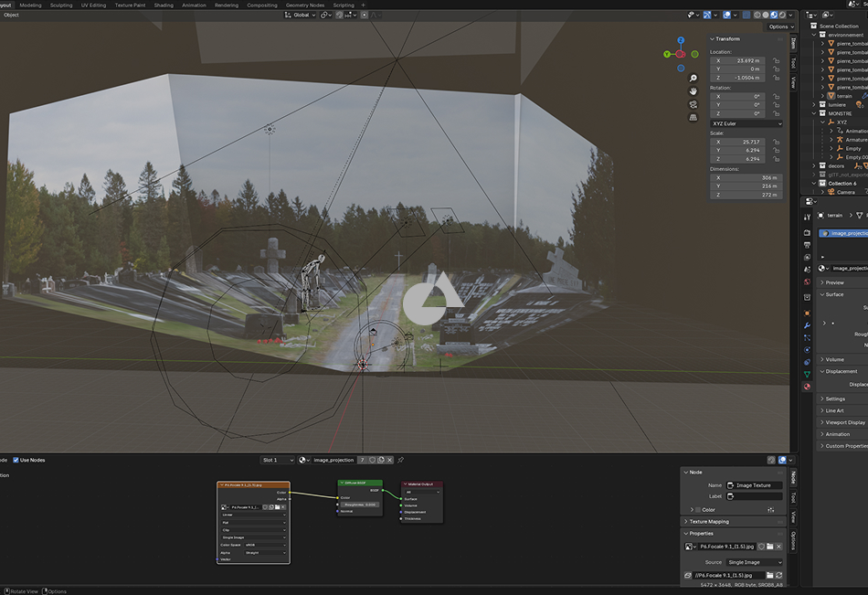Open the Modifiers wrench properties tab

coord(807,324)
